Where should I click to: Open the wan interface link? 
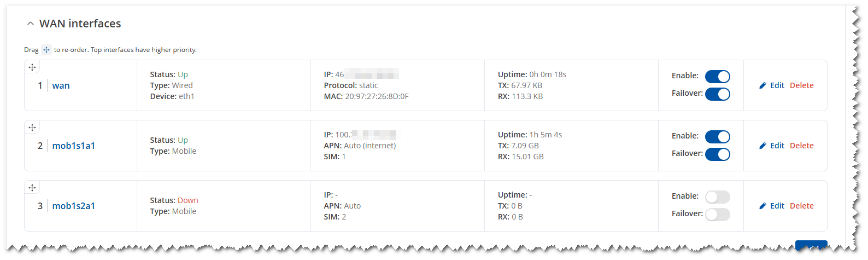click(x=61, y=85)
